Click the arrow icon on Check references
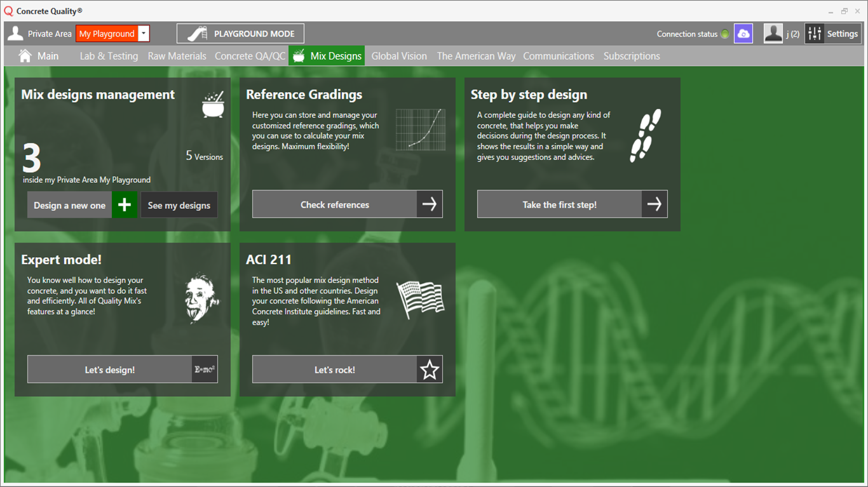This screenshot has width=868, height=487. click(430, 204)
